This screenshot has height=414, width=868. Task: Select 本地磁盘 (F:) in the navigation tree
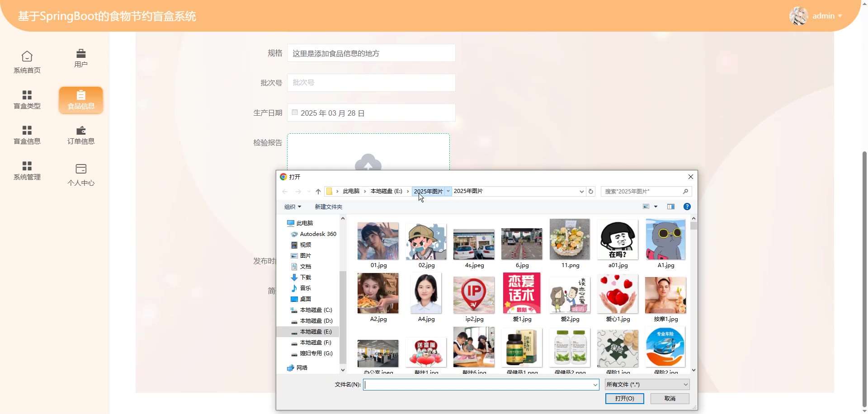tap(316, 343)
